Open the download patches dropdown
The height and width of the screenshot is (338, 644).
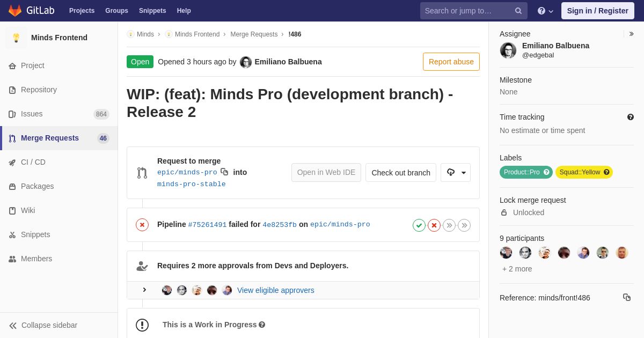point(456,173)
